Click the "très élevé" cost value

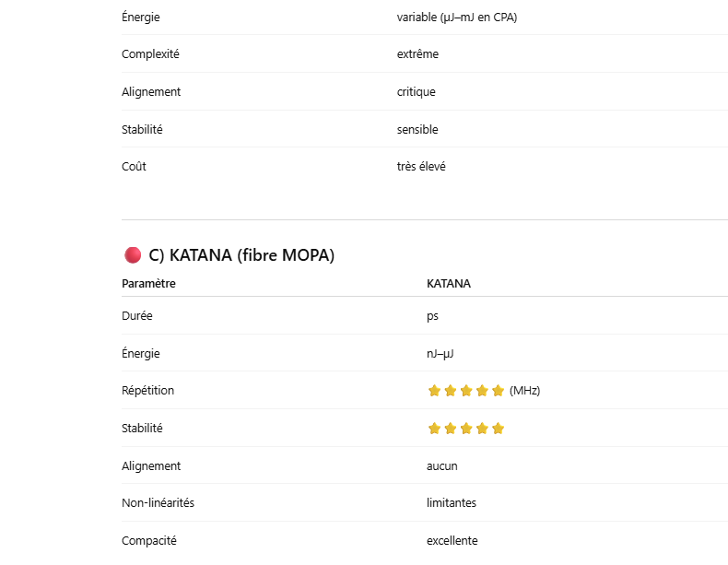pyautogui.click(x=421, y=167)
